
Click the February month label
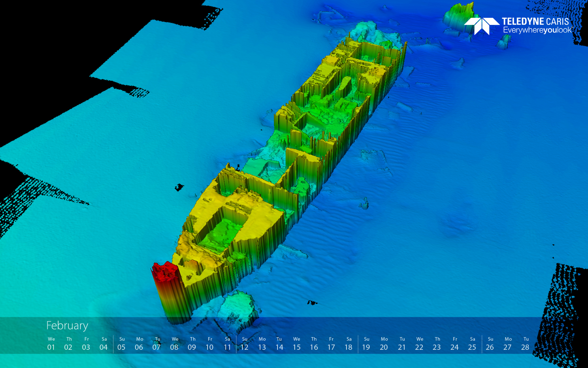pos(67,326)
